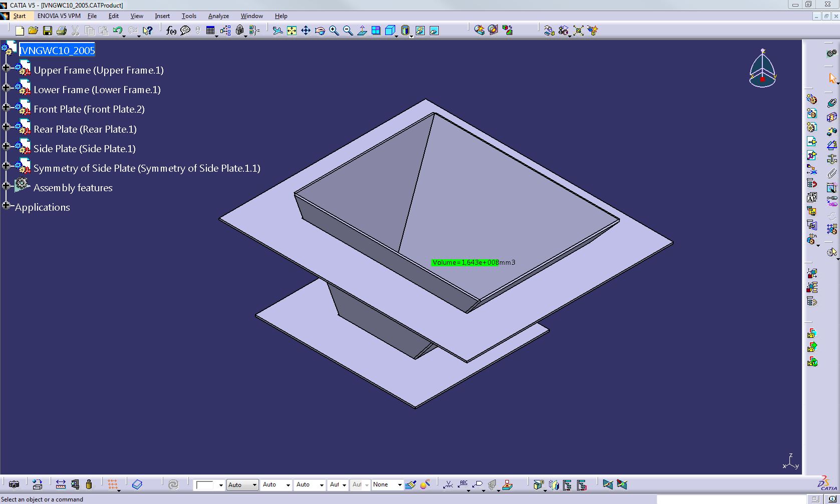840x504 pixels.
Task: Select the Rotate view icon
Action: (x=320, y=31)
